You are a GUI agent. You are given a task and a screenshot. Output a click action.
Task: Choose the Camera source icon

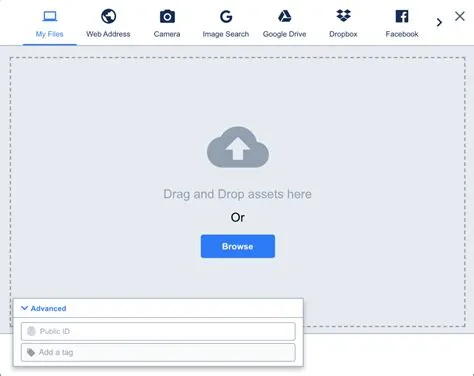167,16
